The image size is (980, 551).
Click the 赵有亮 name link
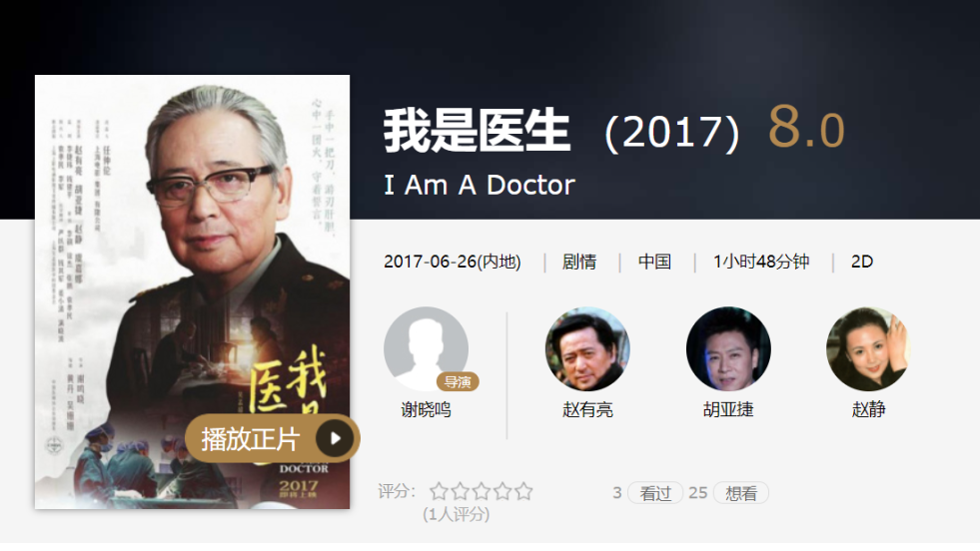pyautogui.click(x=587, y=410)
